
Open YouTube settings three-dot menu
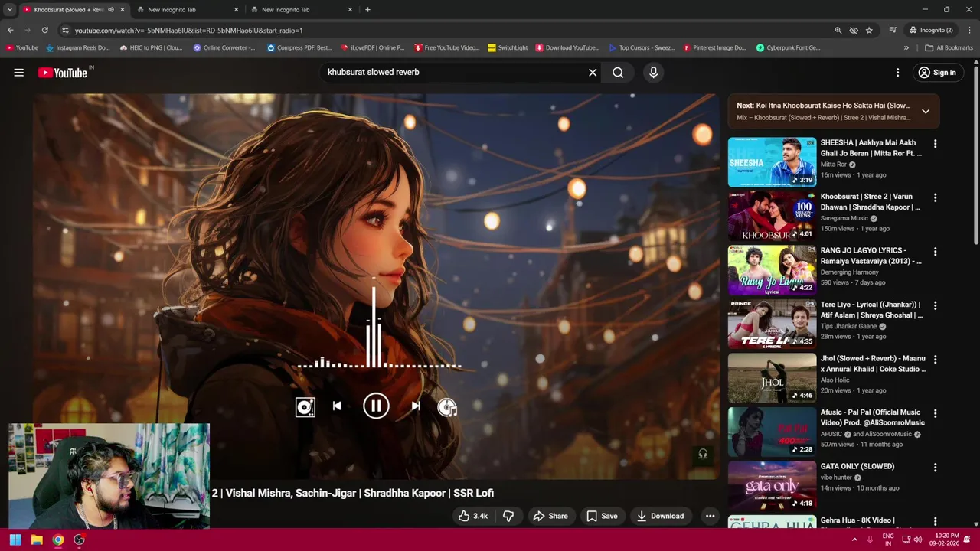898,73
